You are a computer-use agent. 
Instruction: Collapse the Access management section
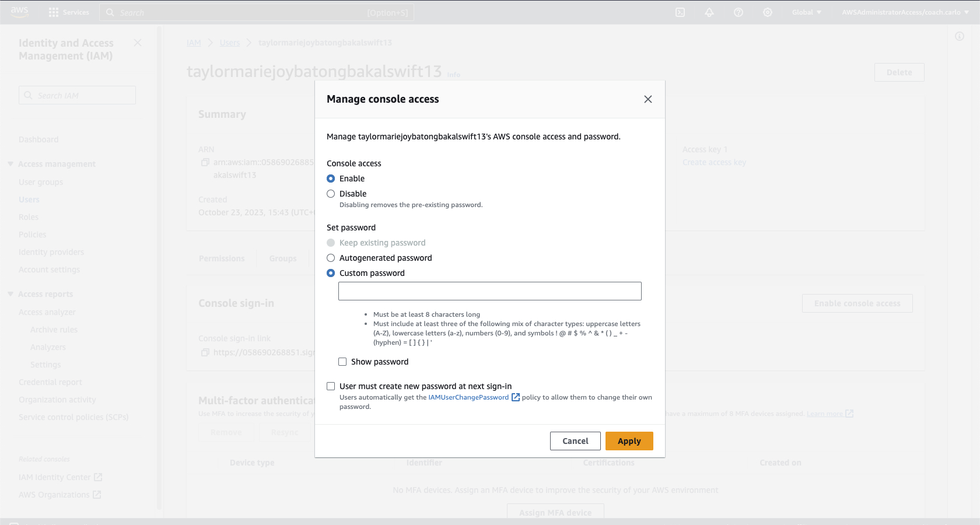coord(10,164)
